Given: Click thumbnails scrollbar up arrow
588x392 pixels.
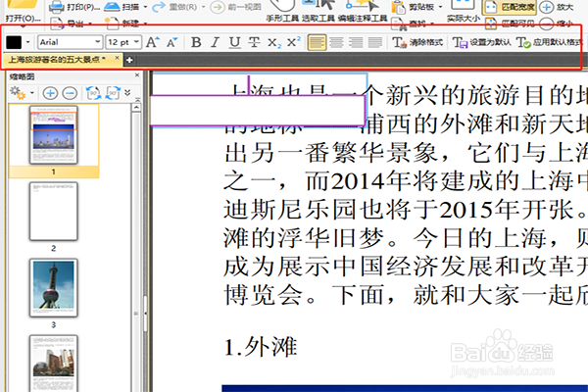Looking at the screenshot, I should (x=136, y=108).
